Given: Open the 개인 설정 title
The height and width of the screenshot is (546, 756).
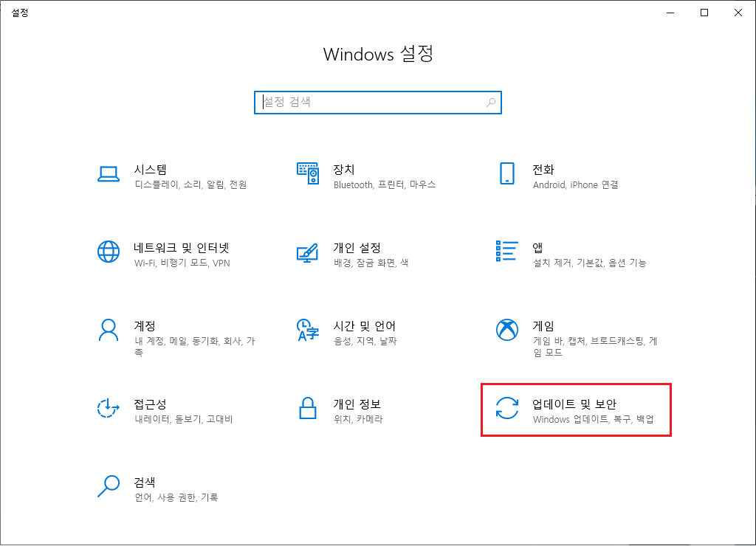Looking at the screenshot, I should 357,248.
